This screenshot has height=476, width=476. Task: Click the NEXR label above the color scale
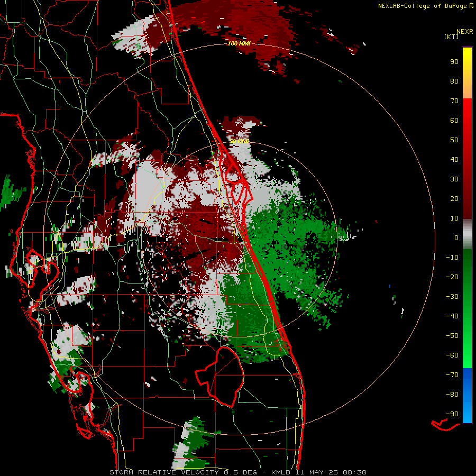pyautogui.click(x=465, y=32)
